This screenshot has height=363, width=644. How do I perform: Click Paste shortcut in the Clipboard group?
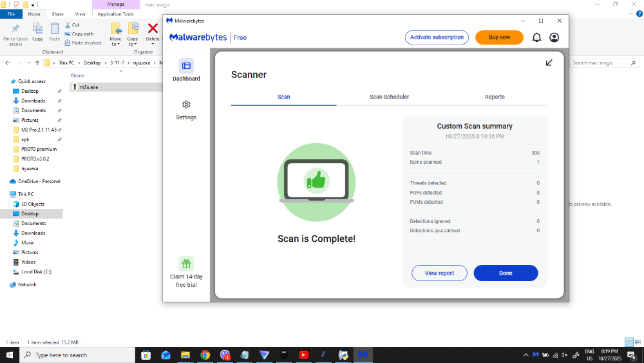pos(83,43)
